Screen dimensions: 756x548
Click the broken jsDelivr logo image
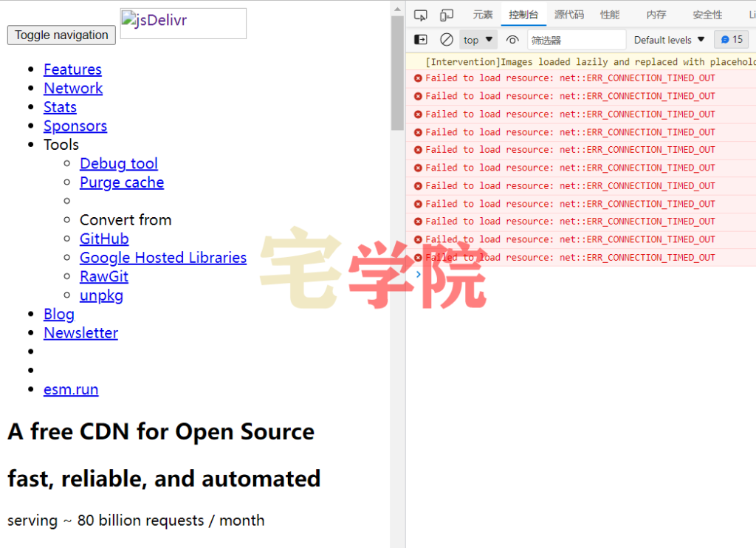183,23
